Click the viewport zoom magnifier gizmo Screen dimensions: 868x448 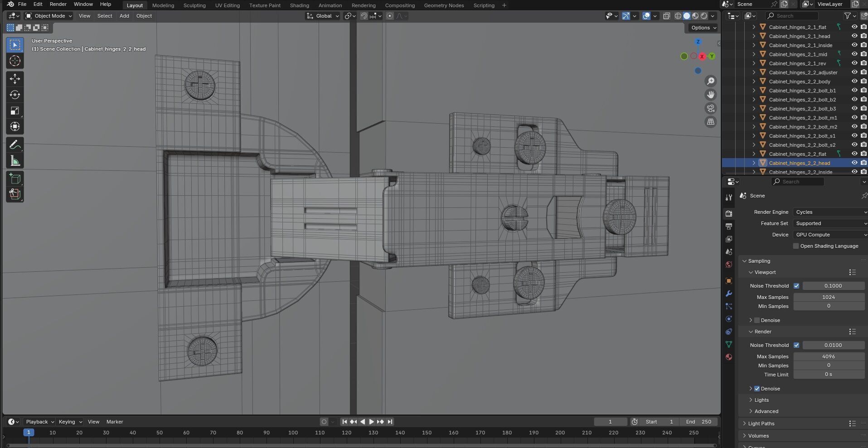(x=711, y=81)
